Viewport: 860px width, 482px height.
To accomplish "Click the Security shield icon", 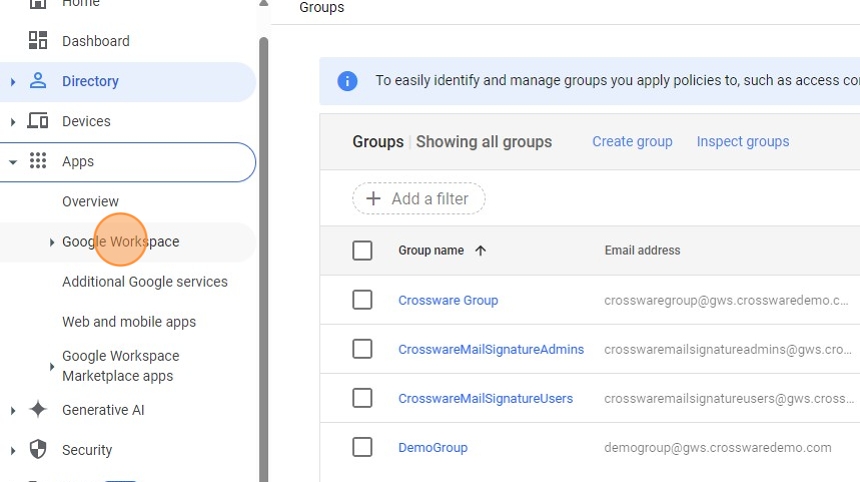I will point(38,450).
